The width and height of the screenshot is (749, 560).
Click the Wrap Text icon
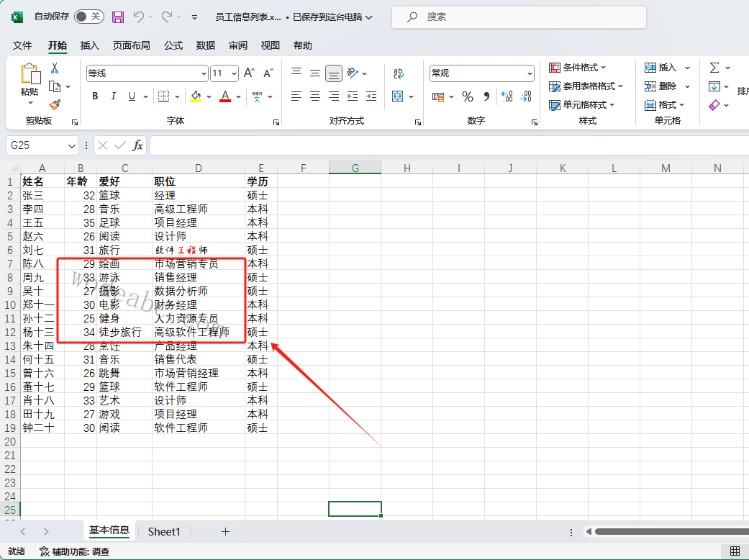point(399,73)
